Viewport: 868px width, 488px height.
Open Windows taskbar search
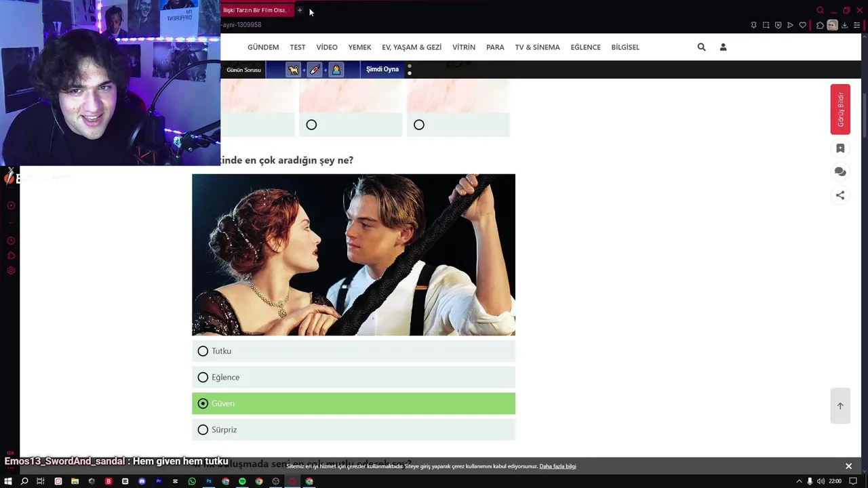(24, 481)
